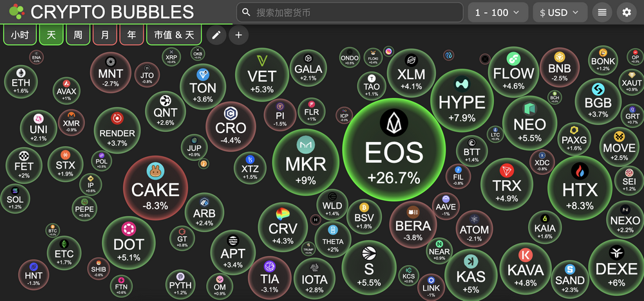Expand the 1 - 100 range dropdown
This screenshot has height=301, width=644.
click(x=497, y=12)
